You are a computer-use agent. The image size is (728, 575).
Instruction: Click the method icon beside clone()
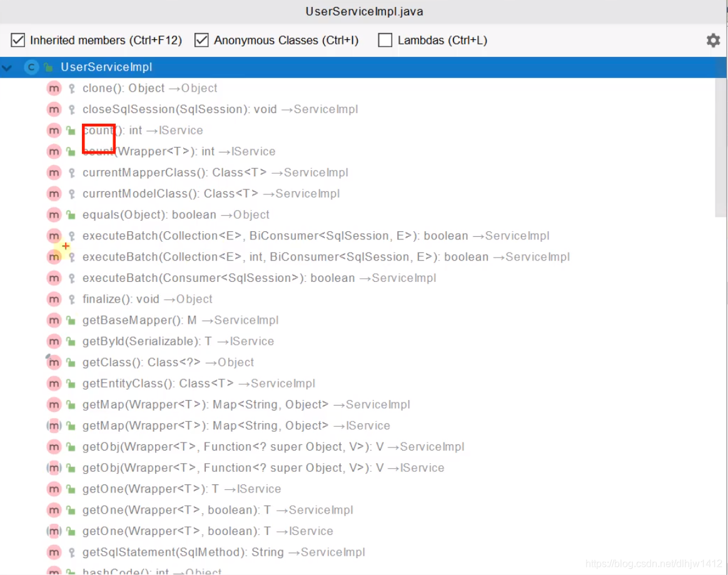click(x=54, y=88)
